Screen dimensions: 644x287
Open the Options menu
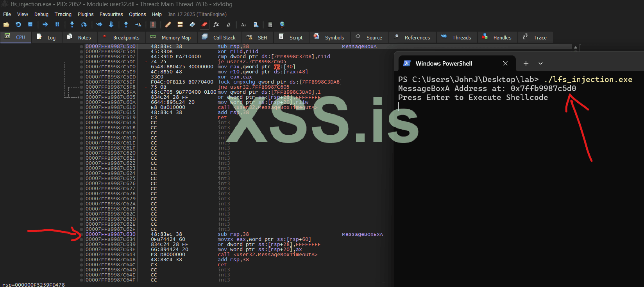tap(138, 14)
